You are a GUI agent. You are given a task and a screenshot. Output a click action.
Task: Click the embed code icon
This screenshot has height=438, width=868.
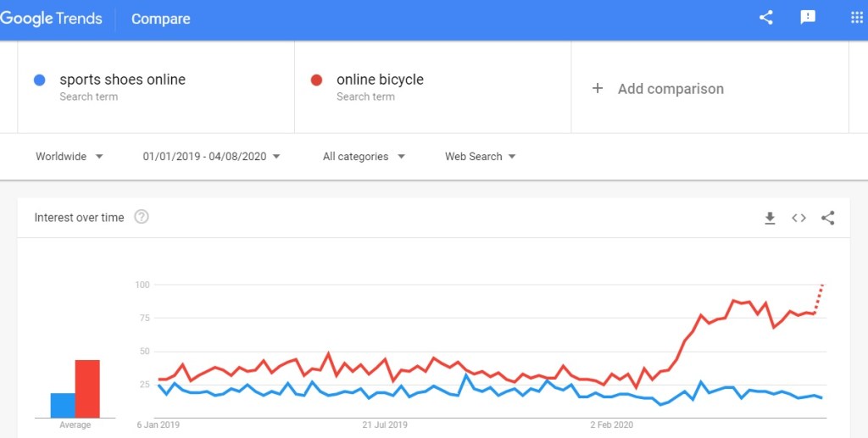pyautogui.click(x=798, y=218)
